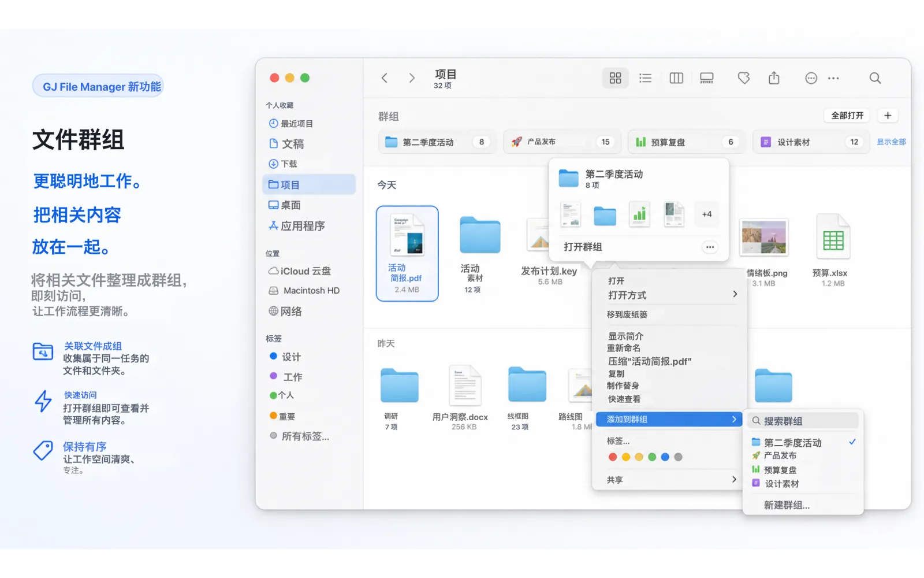Click 打开群组 in the popover
Viewport: 924px width, 578px height.
pyautogui.click(x=583, y=247)
